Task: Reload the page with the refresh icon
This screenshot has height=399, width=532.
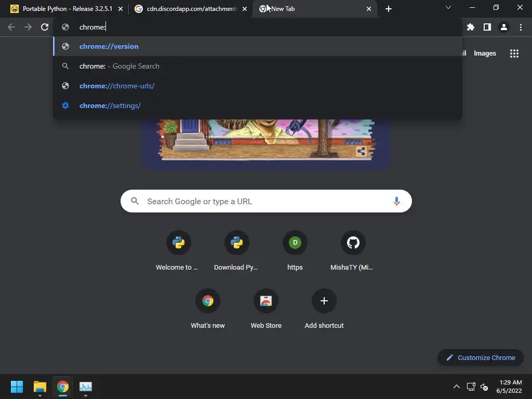Action: (45, 27)
